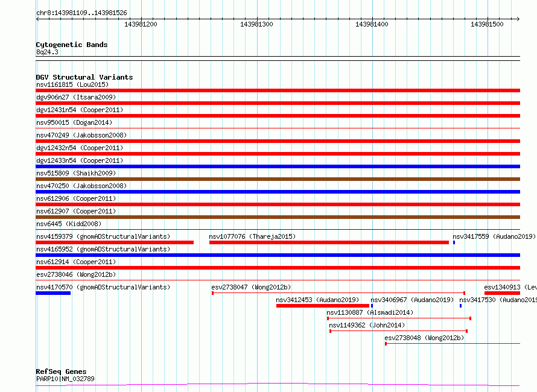Open the nsv4159379 gnomAD structural variant label

click(103, 236)
